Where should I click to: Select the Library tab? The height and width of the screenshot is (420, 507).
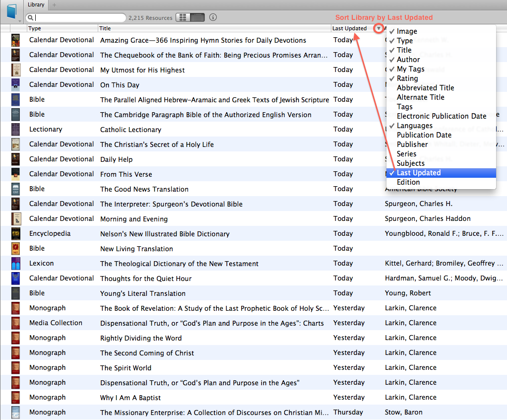[x=36, y=4]
